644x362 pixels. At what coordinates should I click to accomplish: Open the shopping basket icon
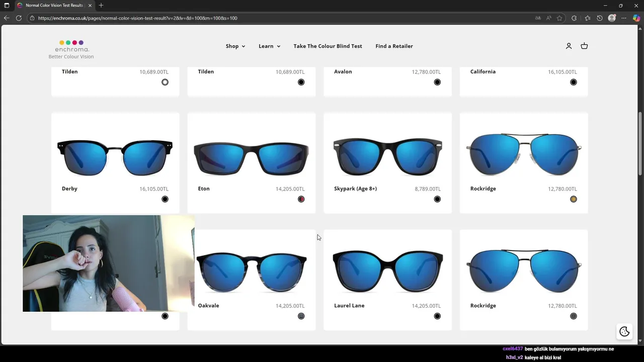coord(584,46)
